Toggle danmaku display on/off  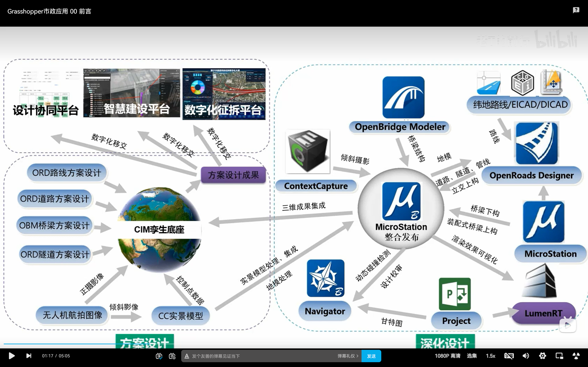tap(159, 356)
